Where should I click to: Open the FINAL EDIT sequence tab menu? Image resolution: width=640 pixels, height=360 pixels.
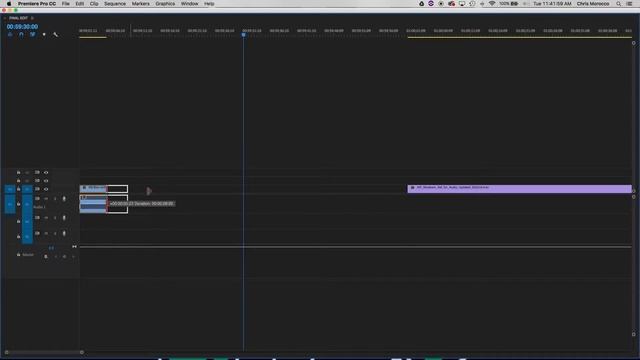(x=32, y=18)
